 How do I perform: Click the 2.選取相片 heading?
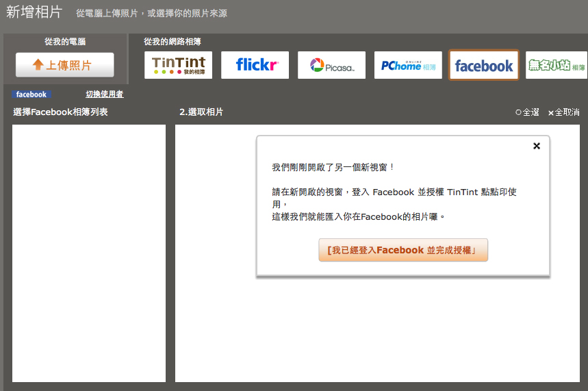[x=201, y=112]
